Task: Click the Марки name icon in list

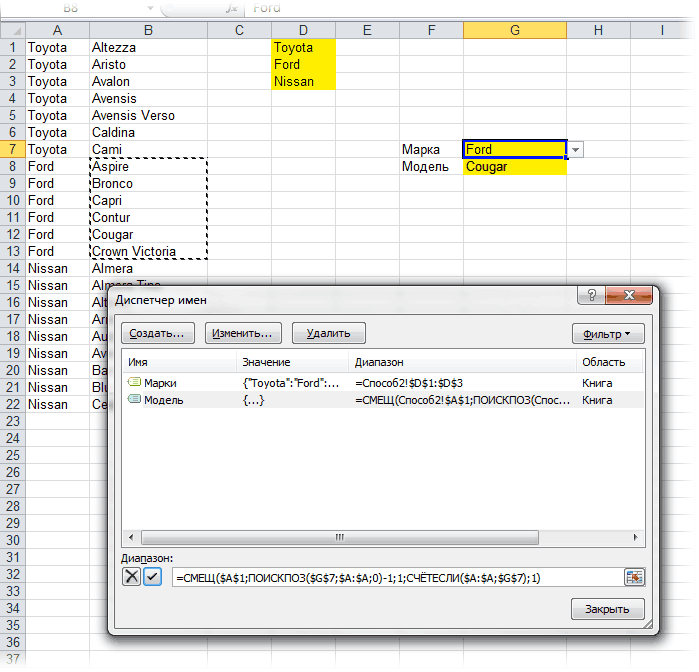Action: click(134, 382)
